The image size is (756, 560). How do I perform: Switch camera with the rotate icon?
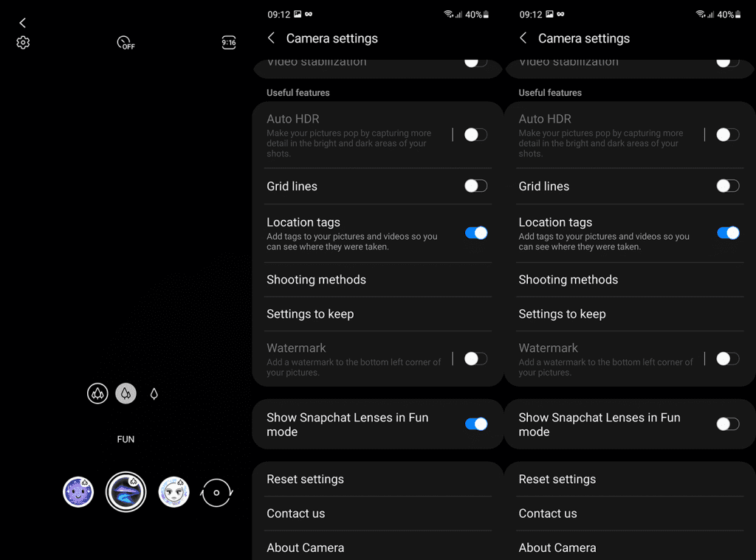tap(216, 493)
